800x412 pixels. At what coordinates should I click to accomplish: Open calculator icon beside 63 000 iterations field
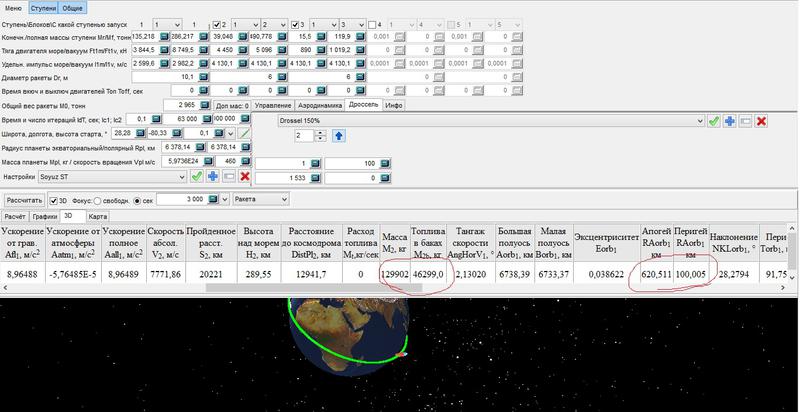pos(207,119)
